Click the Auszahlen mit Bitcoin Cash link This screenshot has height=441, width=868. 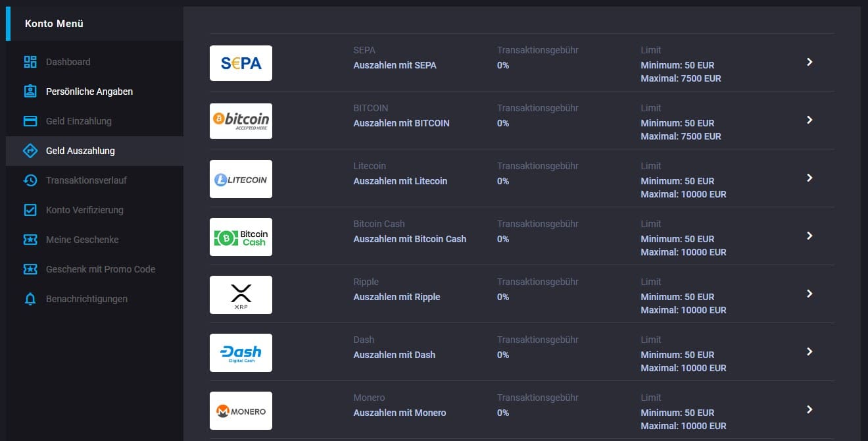410,239
